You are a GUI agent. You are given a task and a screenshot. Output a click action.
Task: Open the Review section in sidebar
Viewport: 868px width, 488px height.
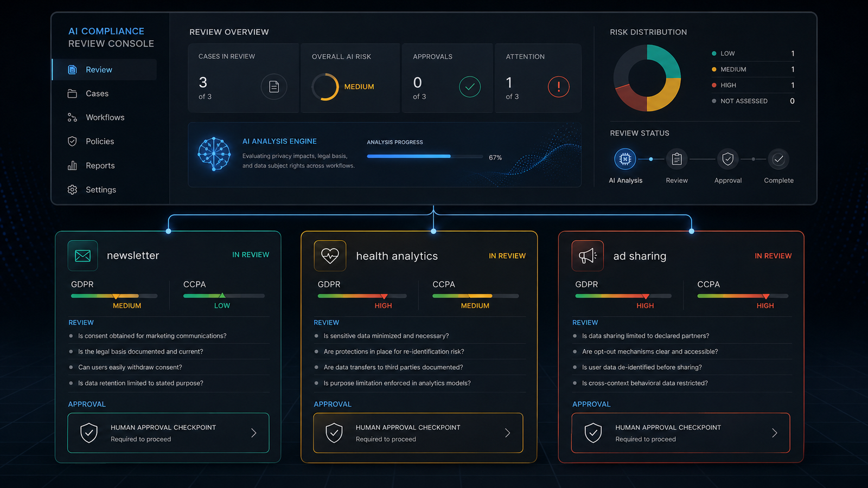104,69
